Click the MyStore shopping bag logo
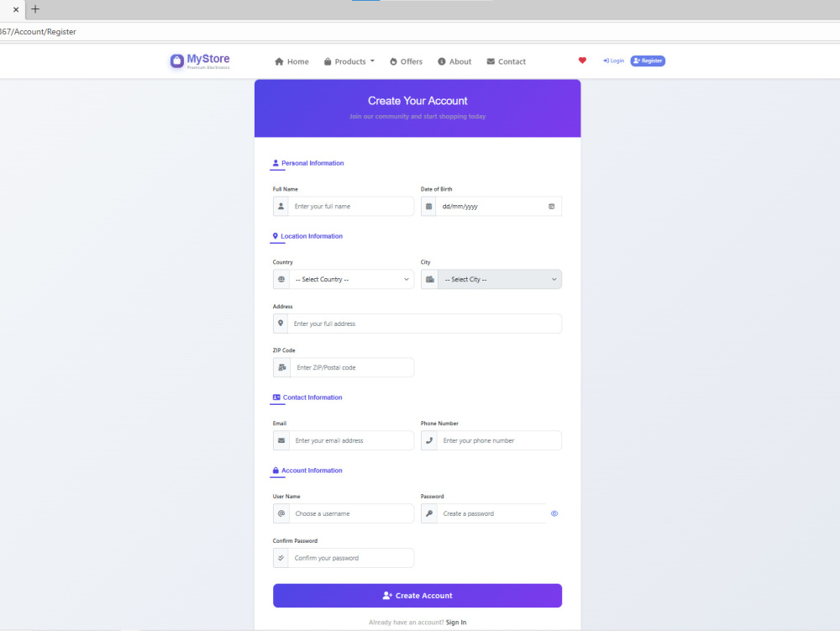 [176, 61]
